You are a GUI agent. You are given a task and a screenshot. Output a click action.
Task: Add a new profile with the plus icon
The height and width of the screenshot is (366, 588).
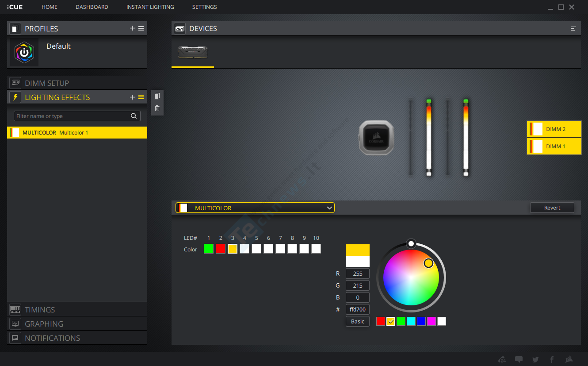pyautogui.click(x=132, y=28)
